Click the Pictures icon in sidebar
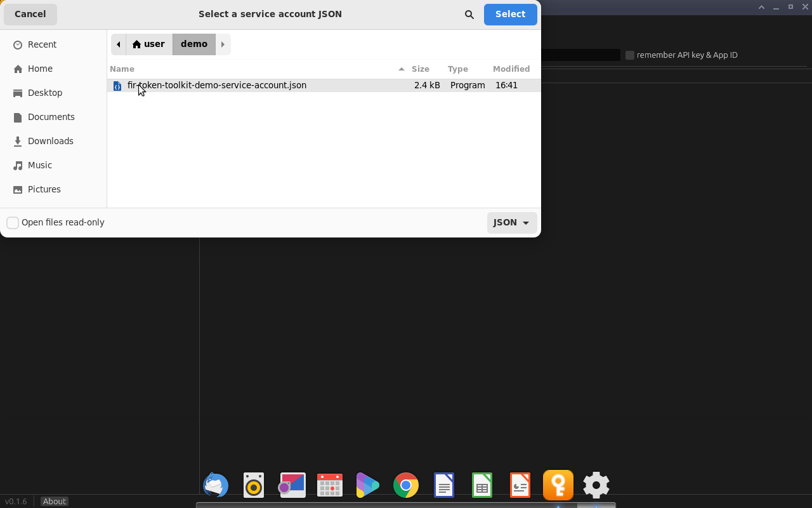Viewport: 812px width, 508px height. pyautogui.click(x=18, y=190)
